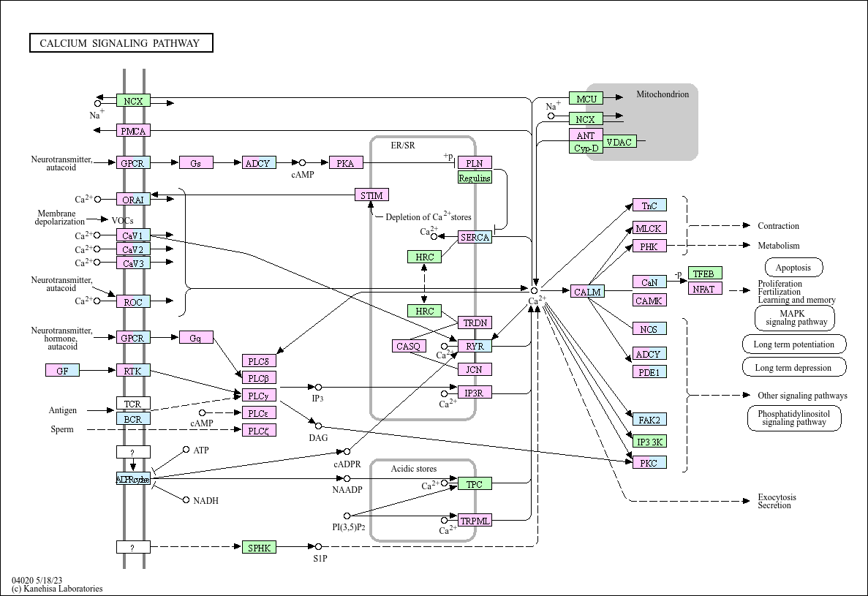The width and height of the screenshot is (868, 596).
Task: Select the unlabeled '?' transporter box near Sperm
Action: [x=133, y=451]
